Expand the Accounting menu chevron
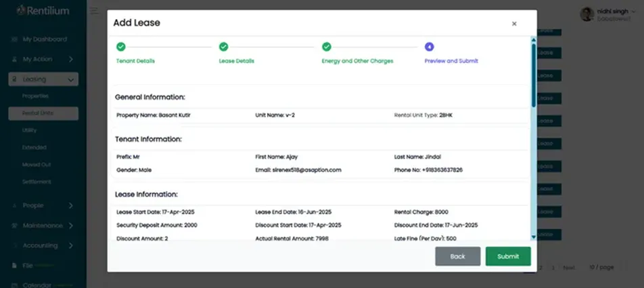This screenshot has height=288, width=644. click(70, 245)
